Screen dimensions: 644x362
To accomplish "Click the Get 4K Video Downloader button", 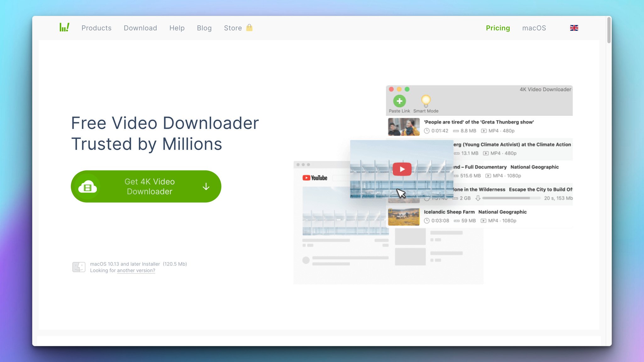I will 146,187.
